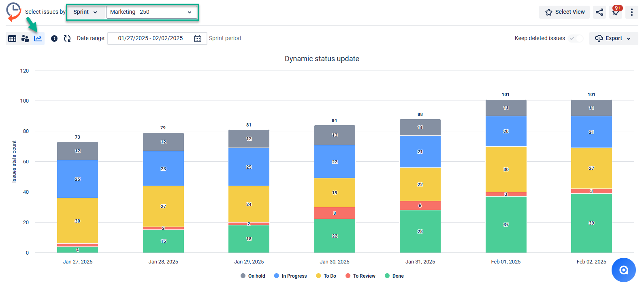This screenshot has height=287, width=644.
Task: Switch to the table grid view icon
Action: pos(12,39)
